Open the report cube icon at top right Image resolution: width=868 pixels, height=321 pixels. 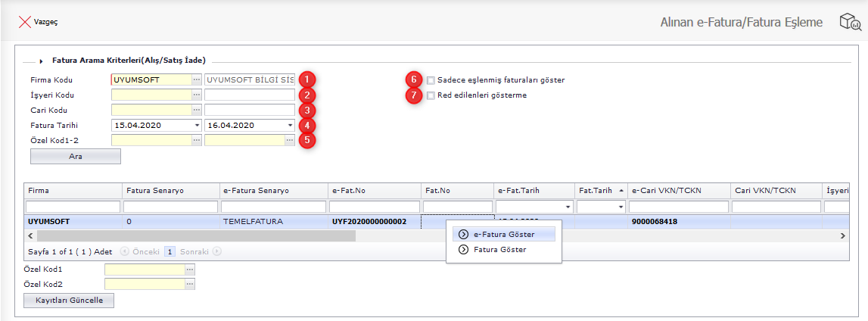(x=850, y=22)
